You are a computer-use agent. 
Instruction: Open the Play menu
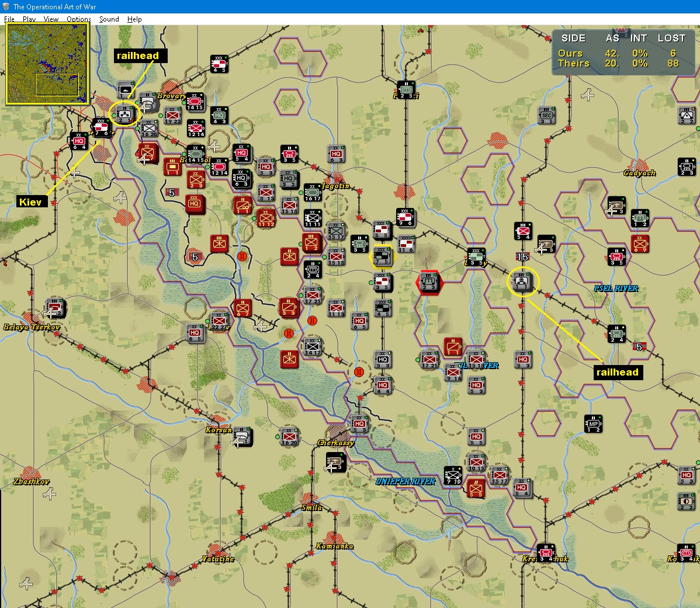coord(29,19)
